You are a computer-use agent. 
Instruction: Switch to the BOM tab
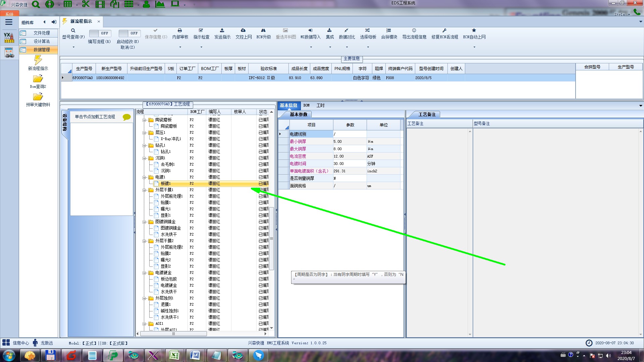(x=306, y=106)
